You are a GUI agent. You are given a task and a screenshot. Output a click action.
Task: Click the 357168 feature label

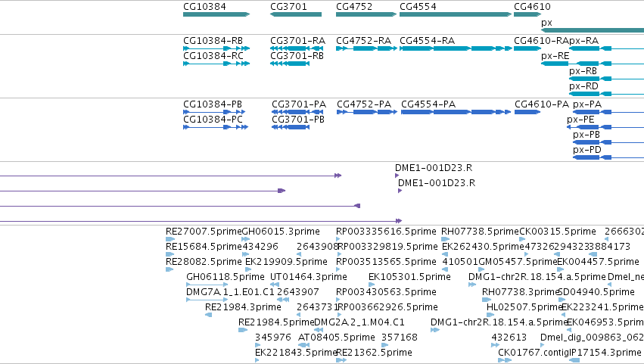point(400,338)
